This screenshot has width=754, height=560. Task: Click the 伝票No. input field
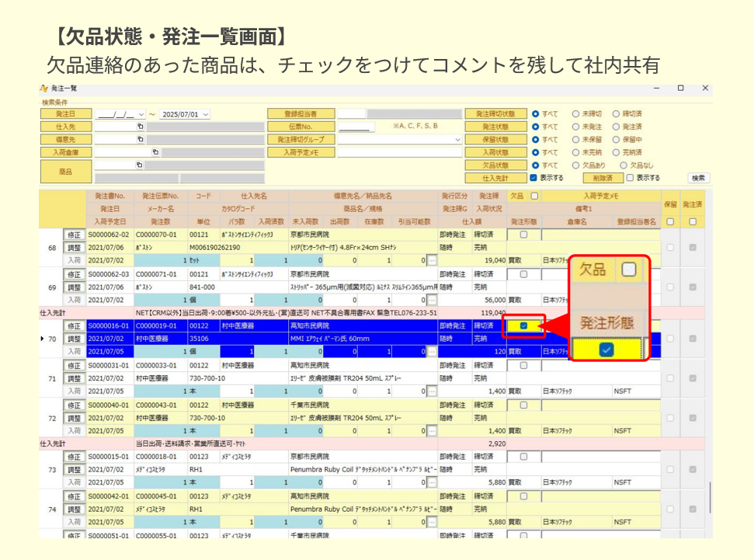(356, 127)
